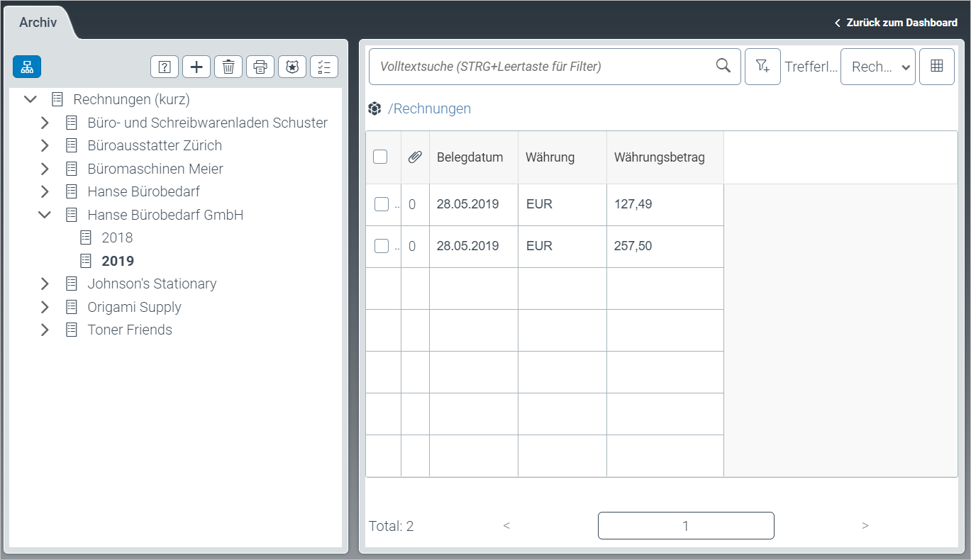Expand the Toner Friends tree node
This screenshot has height=560, width=971.
tap(45, 330)
